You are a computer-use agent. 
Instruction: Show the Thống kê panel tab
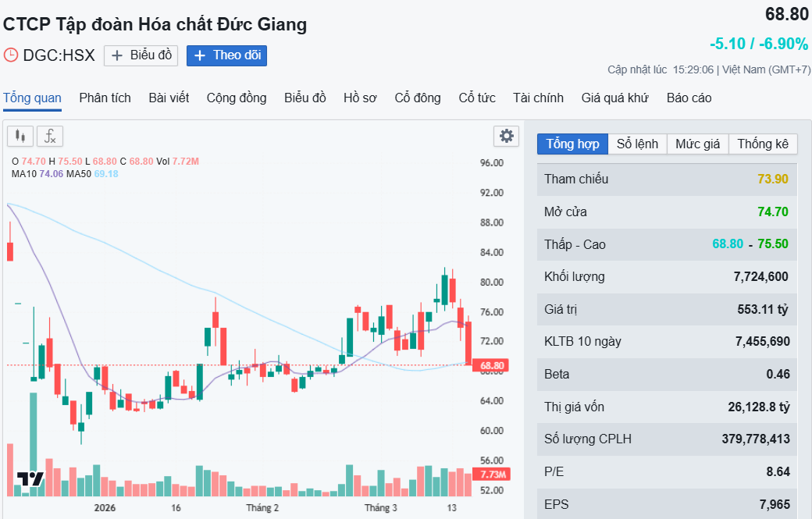tap(763, 144)
